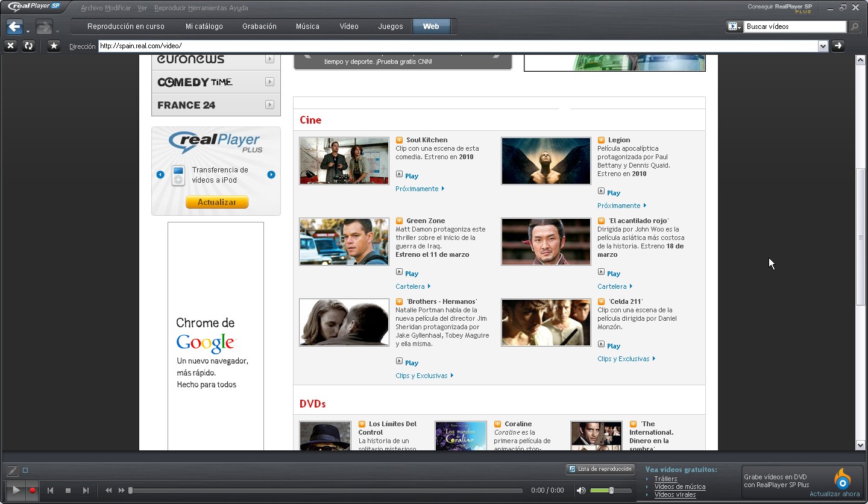Click the orange plus icon next to Green Zone

tap(399, 221)
